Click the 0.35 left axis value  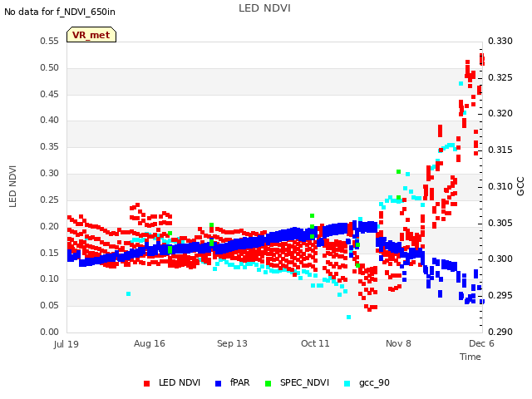click(49, 146)
